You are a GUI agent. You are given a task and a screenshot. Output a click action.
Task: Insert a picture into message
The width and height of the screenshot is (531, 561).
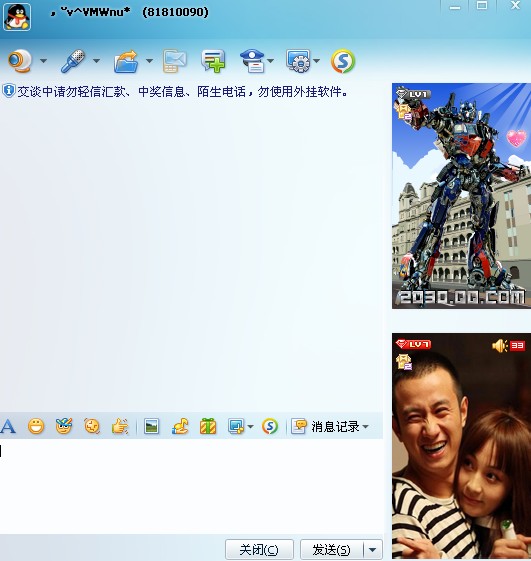151,426
